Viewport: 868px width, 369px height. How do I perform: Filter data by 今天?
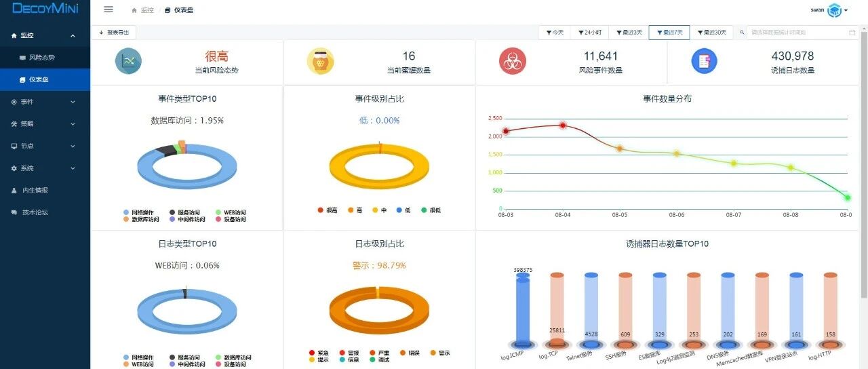tap(555, 32)
